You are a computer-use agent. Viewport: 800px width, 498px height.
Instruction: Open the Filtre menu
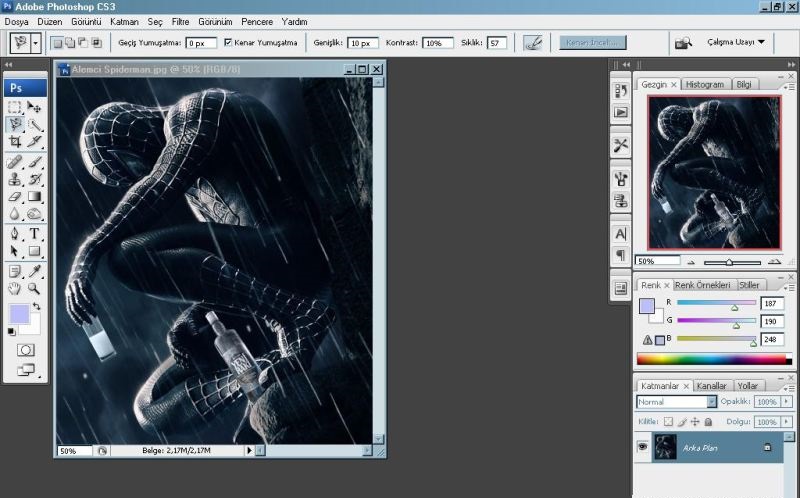click(180, 22)
